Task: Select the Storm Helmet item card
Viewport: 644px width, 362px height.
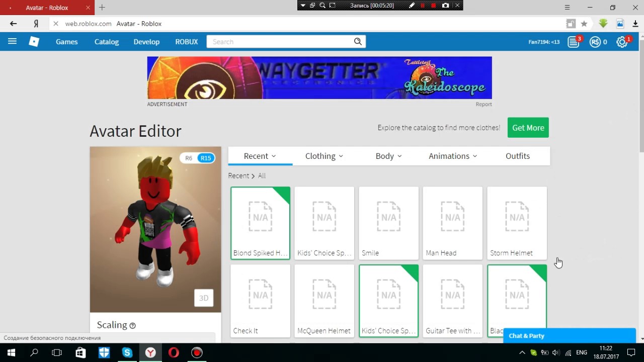Action: (517, 223)
